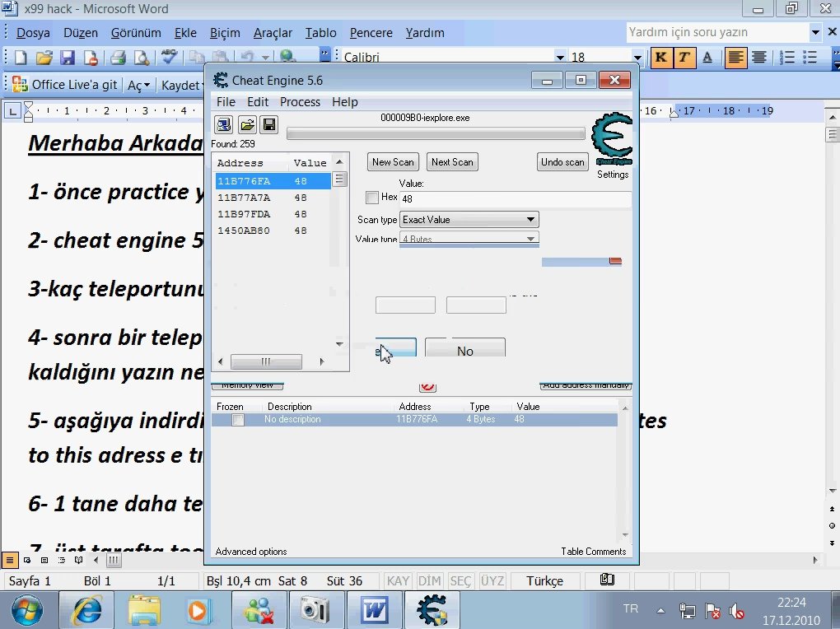This screenshot has width=840, height=629.
Task: Click Cheat Engine load table folder icon
Action: (x=247, y=125)
